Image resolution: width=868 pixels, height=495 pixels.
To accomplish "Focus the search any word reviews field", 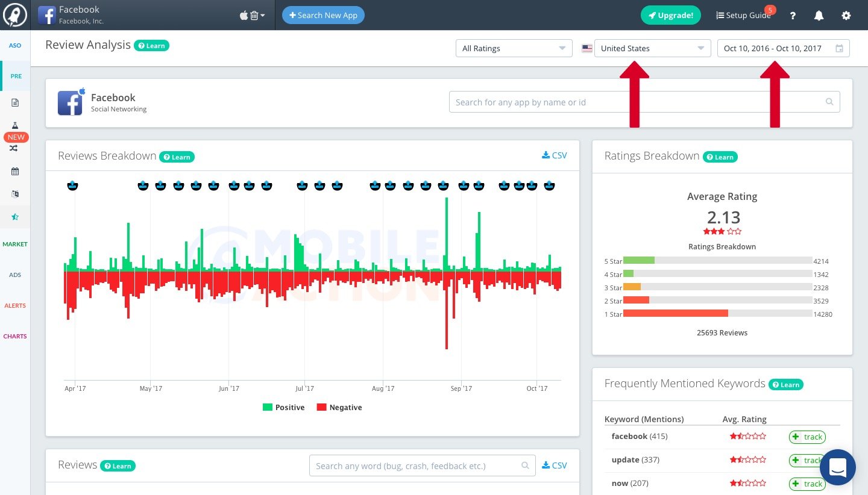I will [x=422, y=466].
